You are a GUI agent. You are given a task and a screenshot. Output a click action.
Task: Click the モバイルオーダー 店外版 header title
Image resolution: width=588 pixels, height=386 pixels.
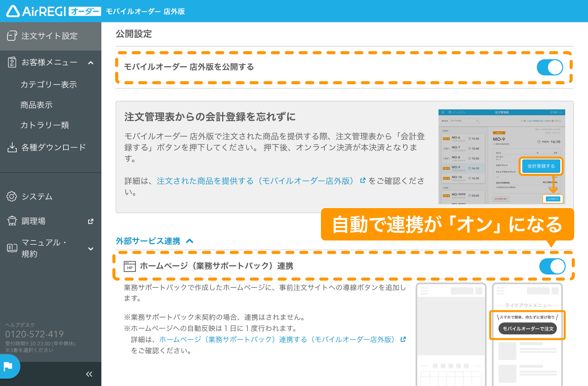(145, 11)
